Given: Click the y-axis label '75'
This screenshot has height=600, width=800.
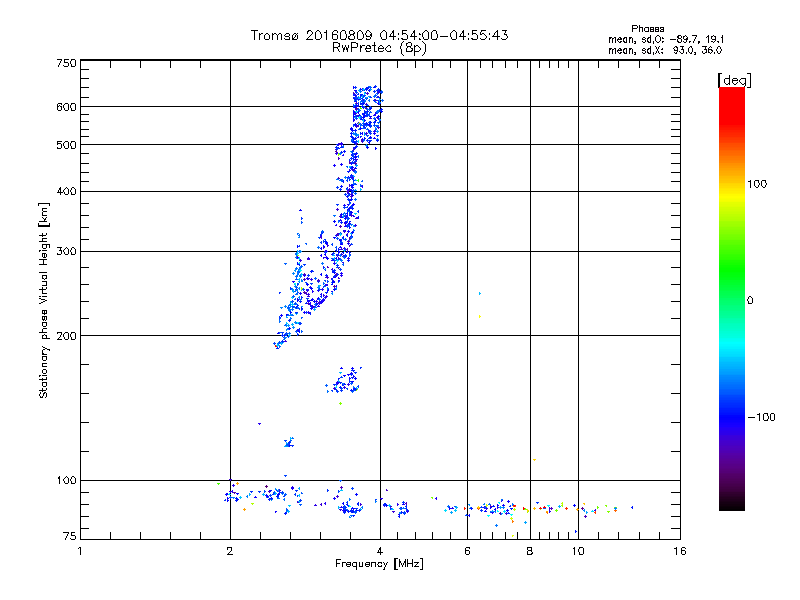Looking at the screenshot, I should (x=70, y=536).
